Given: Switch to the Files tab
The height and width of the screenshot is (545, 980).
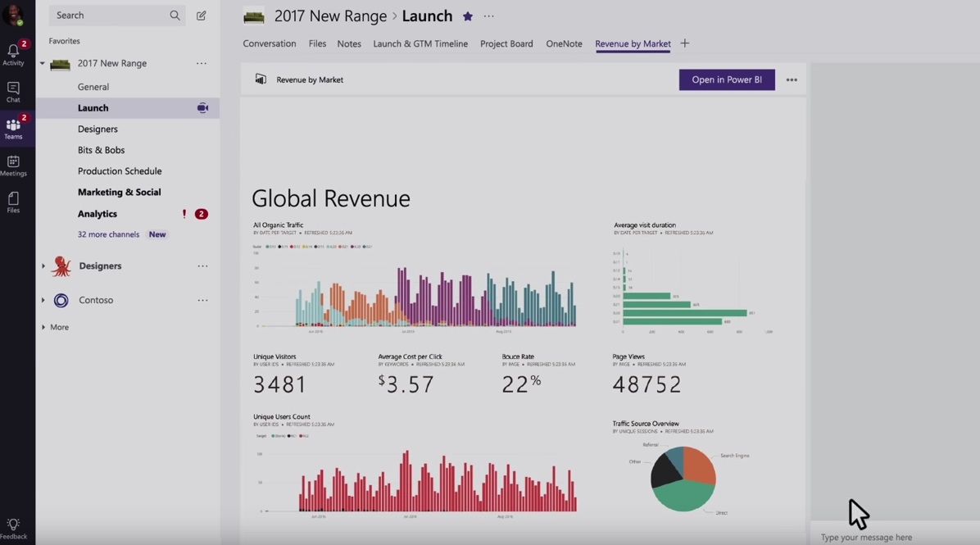Looking at the screenshot, I should [x=317, y=43].
